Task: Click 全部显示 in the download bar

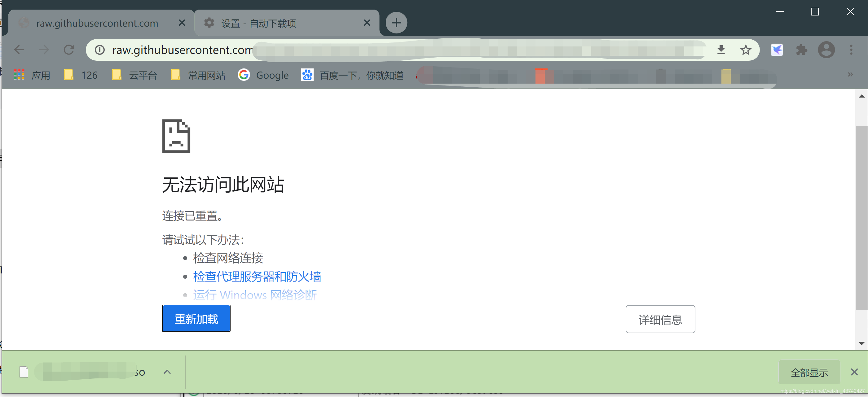Action: tap(809, 372)
